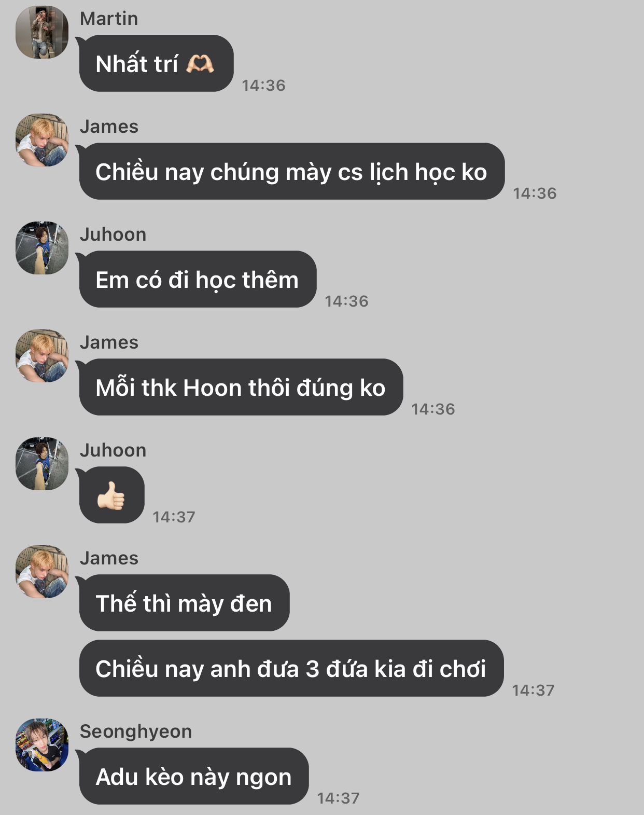
Task: Select message "Mỗi thk Hoon thôi đúng ko"
Action: 240,387
